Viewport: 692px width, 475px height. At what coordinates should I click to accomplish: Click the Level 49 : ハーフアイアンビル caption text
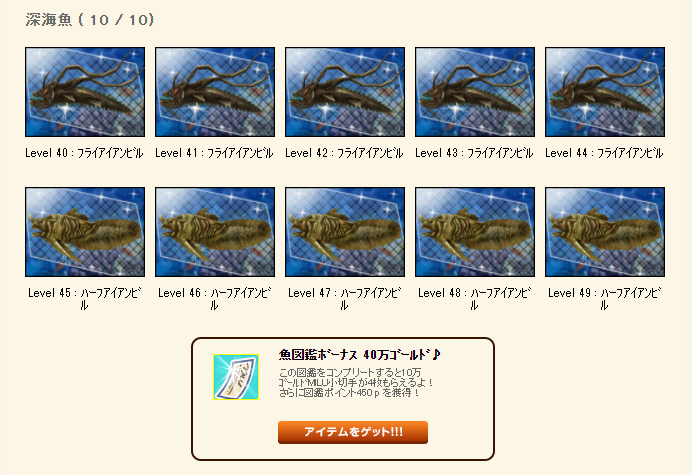click(x=604, y=299)
